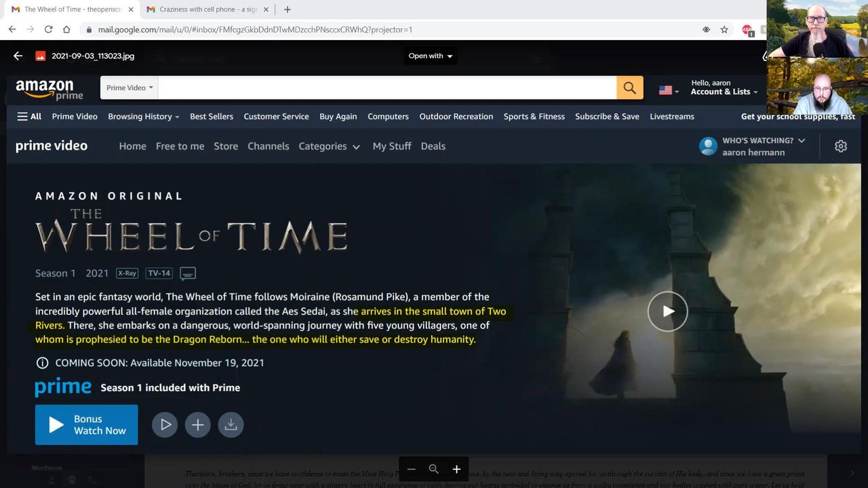Play the large video preview button
Image resolution: width=868 pixels, height=488 pixels.
(667, 311)
